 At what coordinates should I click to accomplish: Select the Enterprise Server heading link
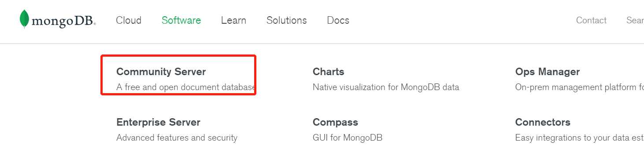[158, 122]
